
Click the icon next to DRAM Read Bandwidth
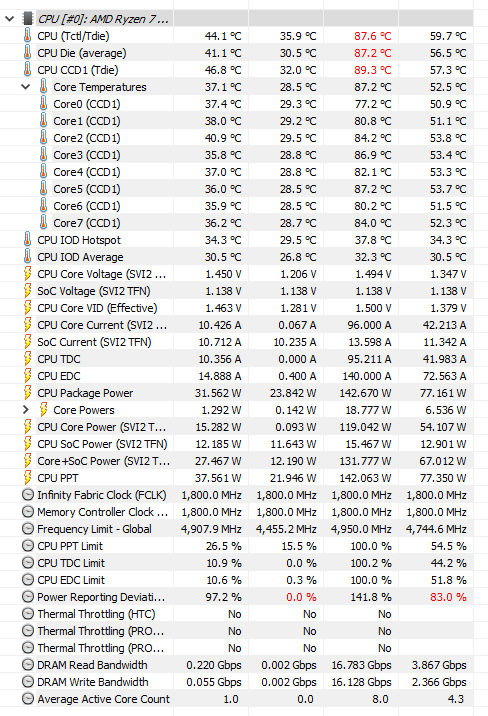tap(28, 665)
